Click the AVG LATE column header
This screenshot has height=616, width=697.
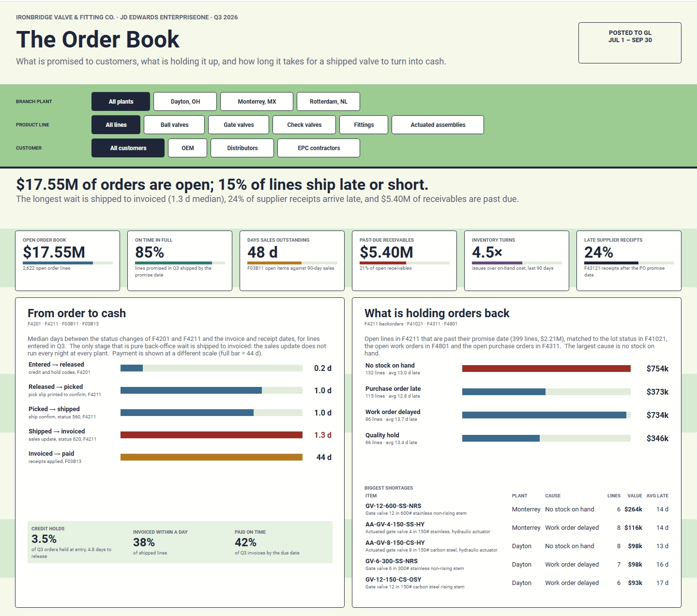coord(657,496)
